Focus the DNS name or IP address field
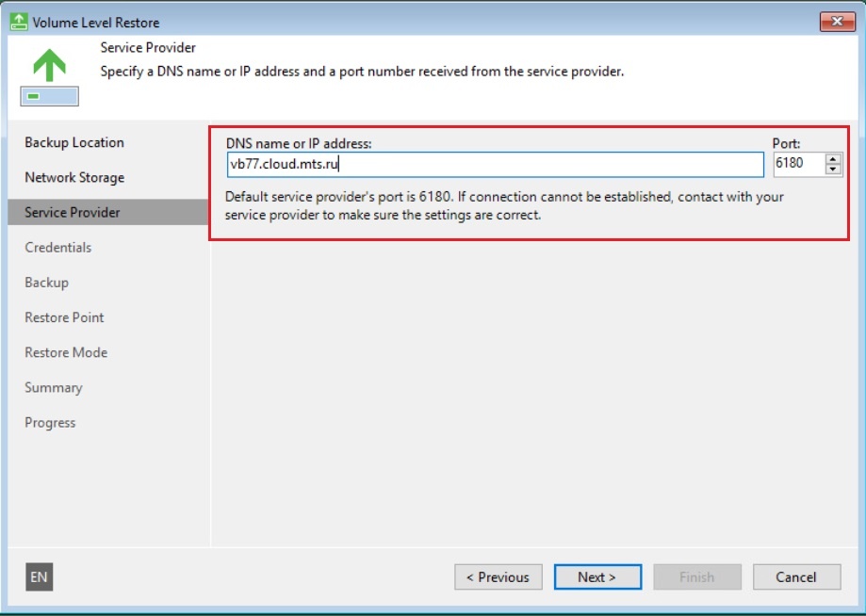 tap(495, 165)
